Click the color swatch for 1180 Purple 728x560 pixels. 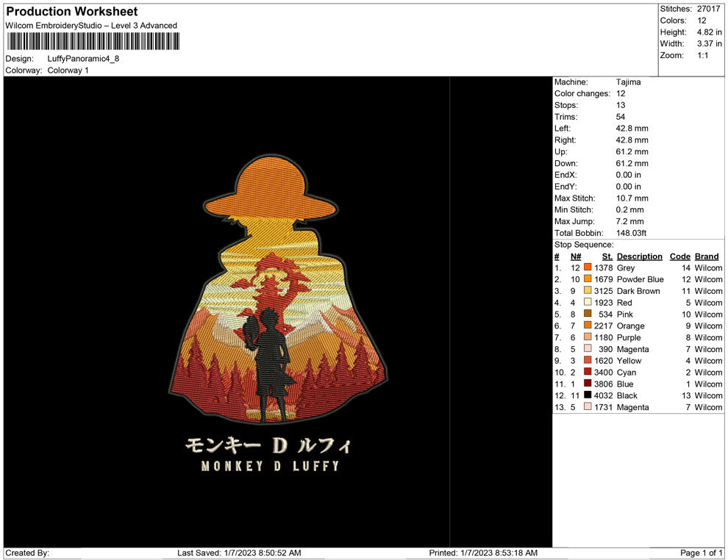point(588,337)
